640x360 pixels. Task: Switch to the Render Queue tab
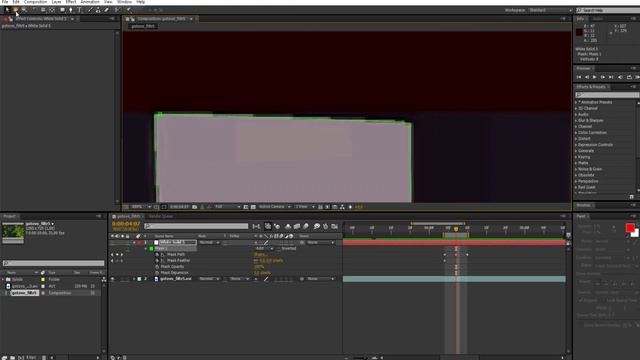pyautogui.click(x=161, y=216)
